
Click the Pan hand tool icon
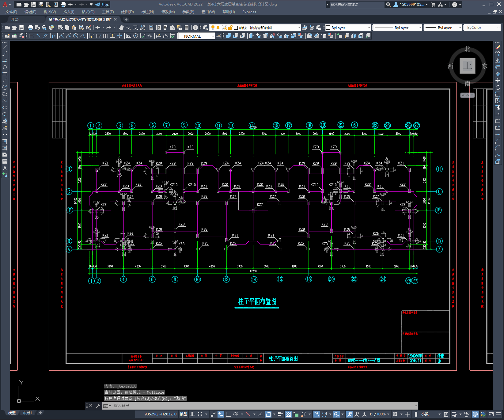click(121, 28)
